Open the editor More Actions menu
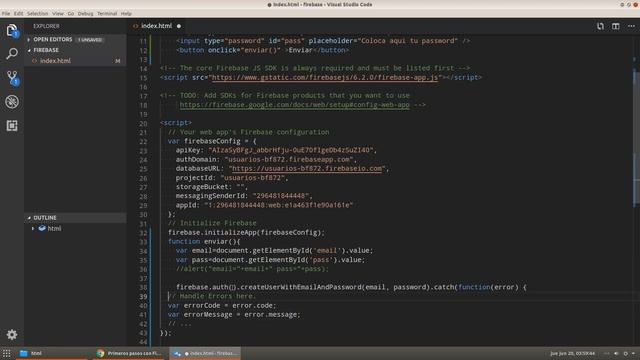Viewport: 640px width, 360px height. click(x=631, y=26)
